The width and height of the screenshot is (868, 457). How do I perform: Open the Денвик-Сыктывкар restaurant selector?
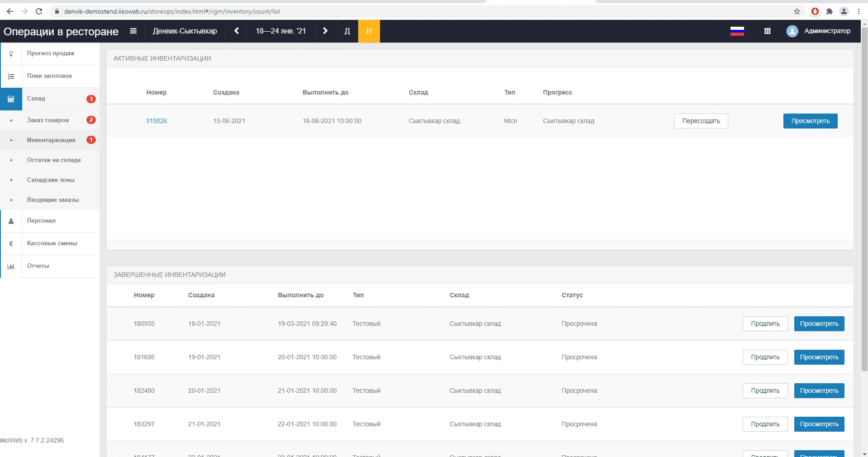click(185, 31)
